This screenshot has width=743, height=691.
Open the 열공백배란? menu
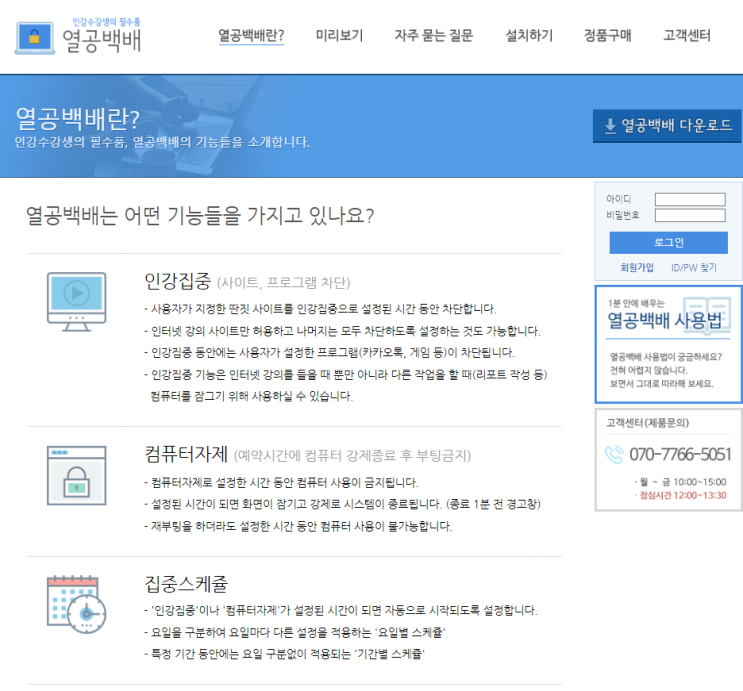click(x=251, y=36)
